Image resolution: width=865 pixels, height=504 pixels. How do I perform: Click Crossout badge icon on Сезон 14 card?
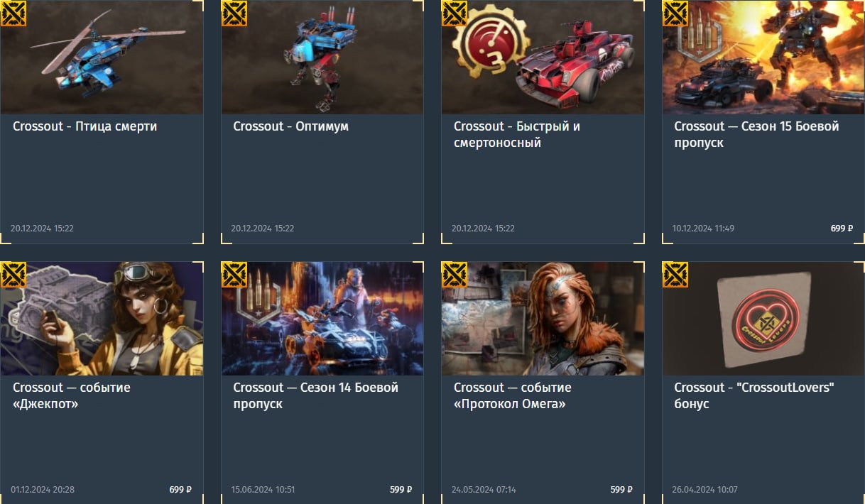point(234,274)
